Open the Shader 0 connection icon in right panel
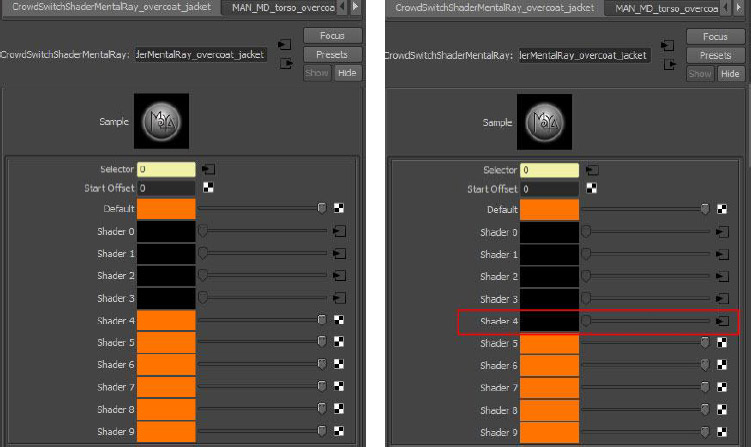This screenshot has width=751, height=447. (x=723, y=232)
